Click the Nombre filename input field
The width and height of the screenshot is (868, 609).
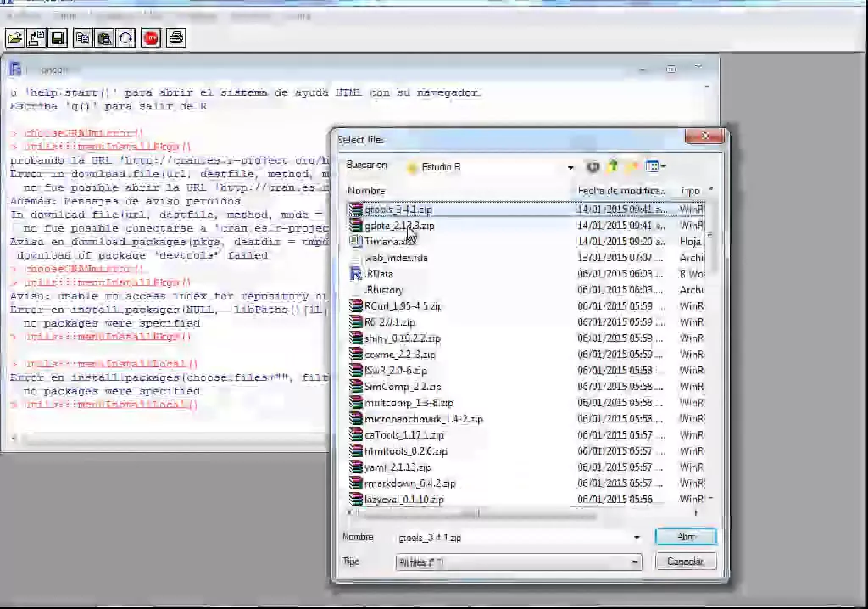[513, 538]
